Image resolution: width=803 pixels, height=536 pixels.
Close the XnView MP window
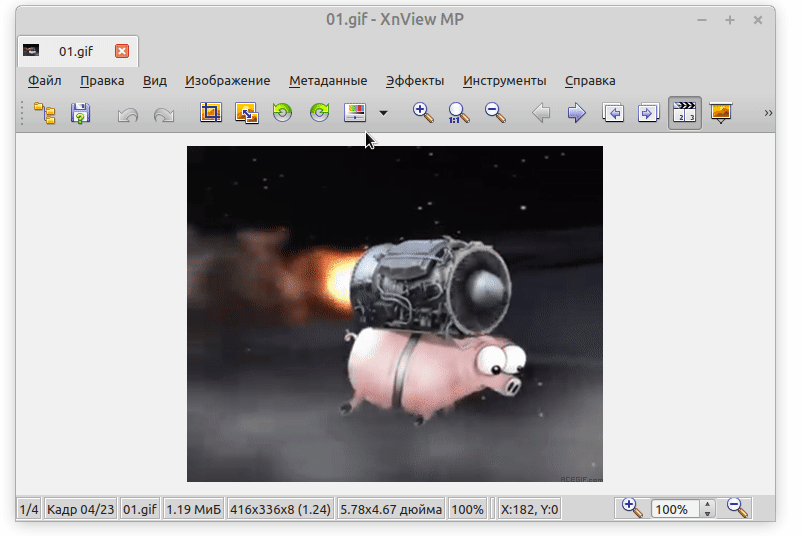(x=758, y=20)
